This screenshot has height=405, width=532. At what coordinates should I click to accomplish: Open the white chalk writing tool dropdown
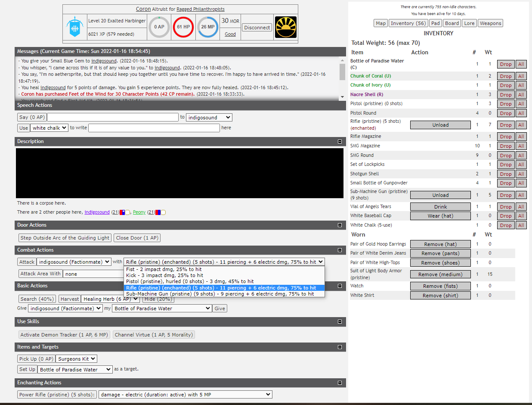[x=49, y=128]
